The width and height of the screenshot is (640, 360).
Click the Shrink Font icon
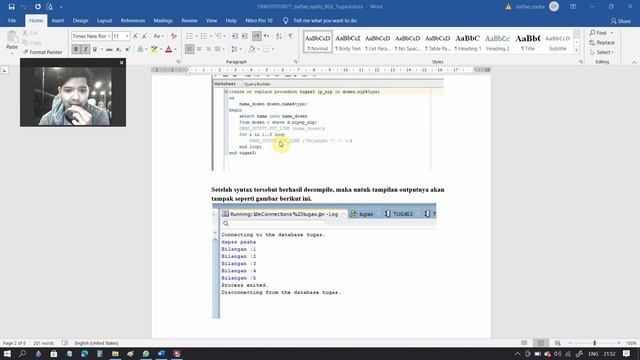tap(144, 36)
